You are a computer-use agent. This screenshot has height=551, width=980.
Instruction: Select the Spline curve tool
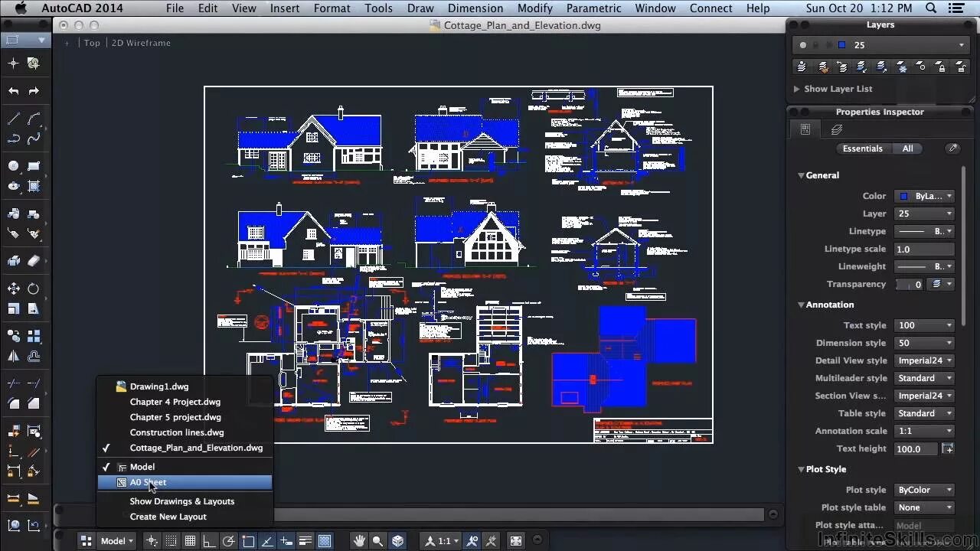pos(34,139)
